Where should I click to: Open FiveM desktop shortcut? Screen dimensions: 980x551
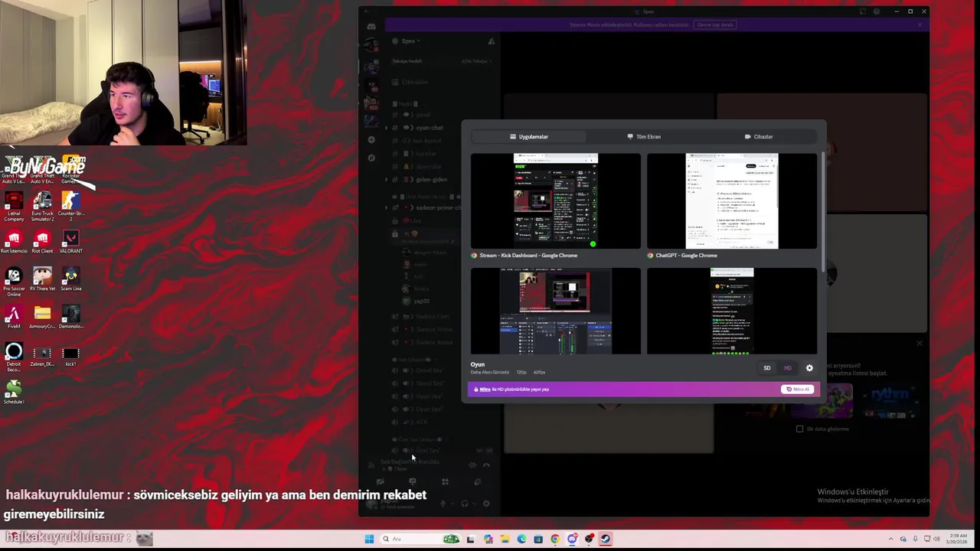pos(14,317)
